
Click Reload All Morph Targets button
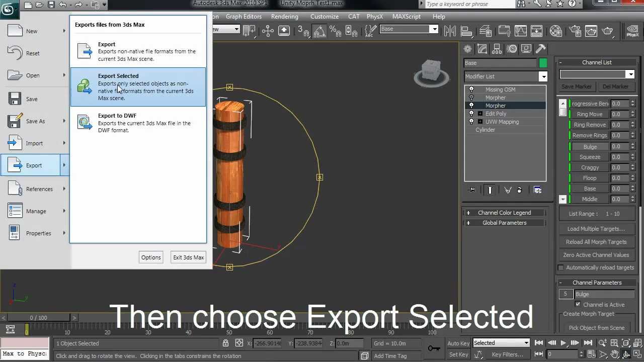tap(596, 242)
